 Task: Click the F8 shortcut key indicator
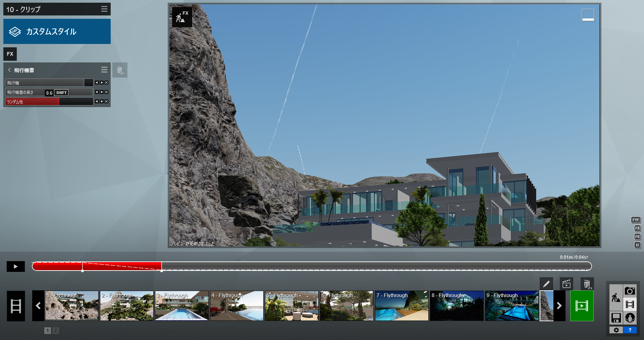point(637,229)
